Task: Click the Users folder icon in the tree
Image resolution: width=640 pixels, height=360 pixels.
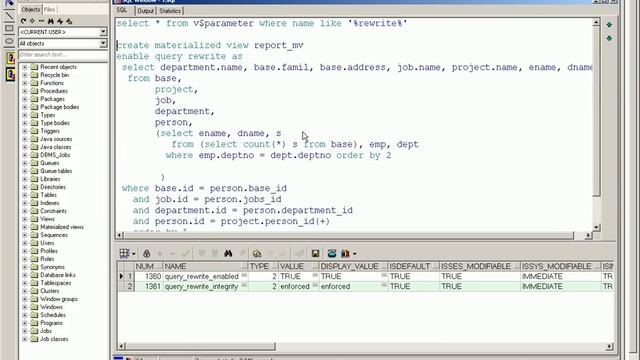Action: click(x=34, y=243)
